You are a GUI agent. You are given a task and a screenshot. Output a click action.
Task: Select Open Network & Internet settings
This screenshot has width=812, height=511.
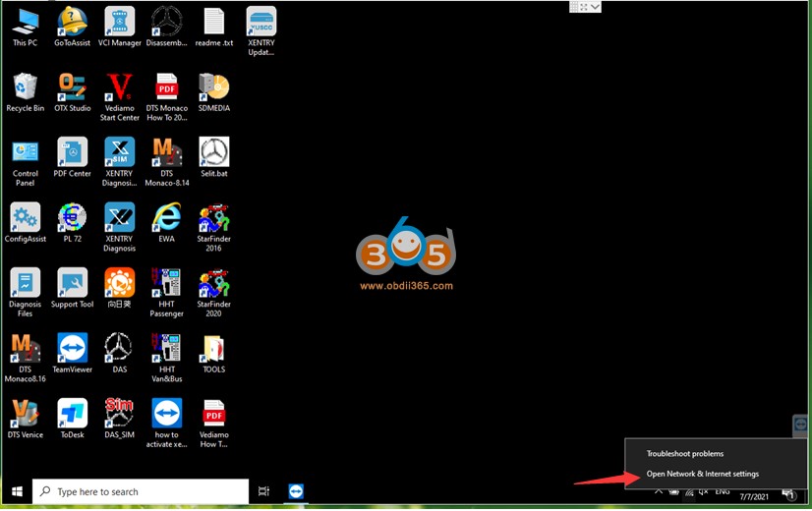[x=702, y=474]
